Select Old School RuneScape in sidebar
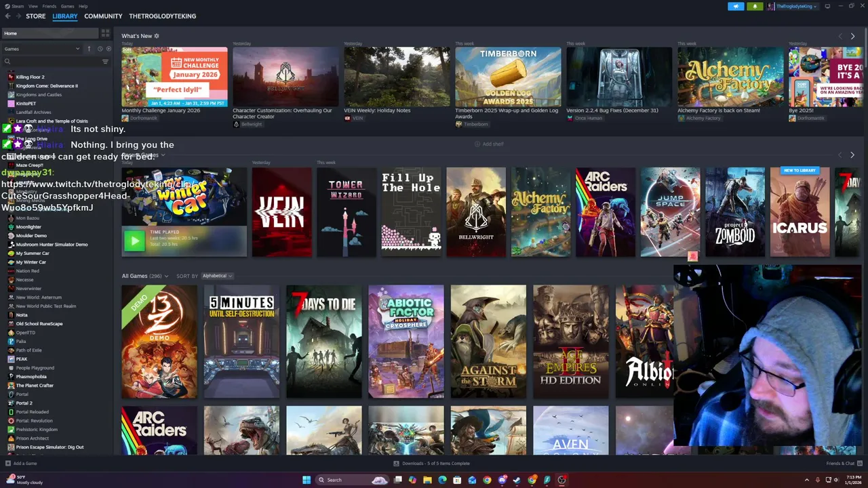This screenshot has width=868, height=488. point(39,324)
